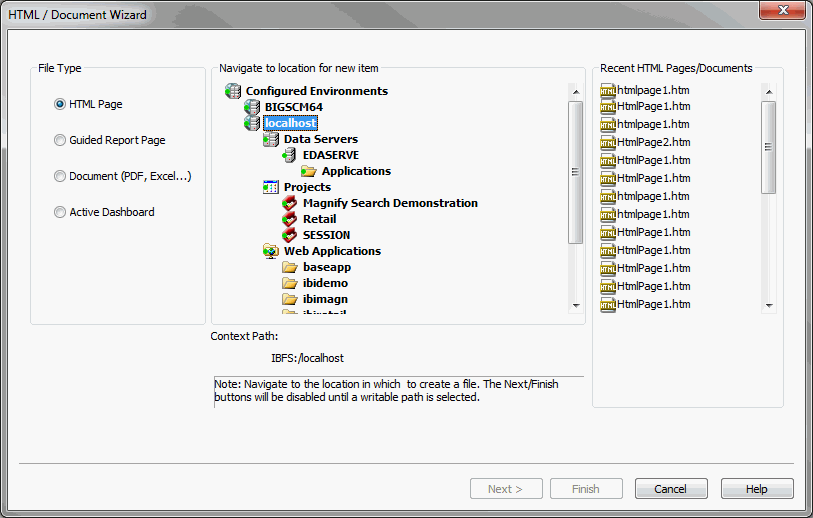Select the localhost tree node

point(290,123)
